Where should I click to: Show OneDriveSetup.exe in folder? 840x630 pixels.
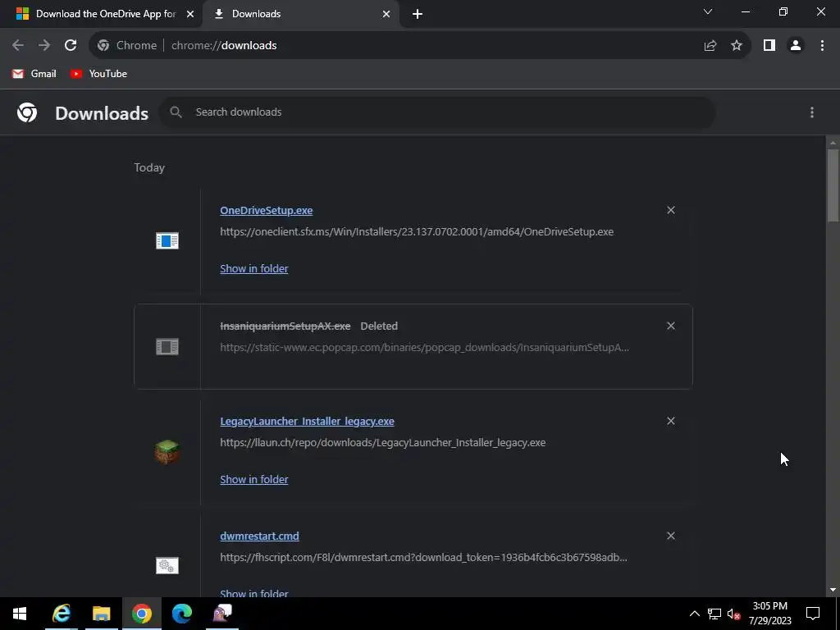coord(254,268)
